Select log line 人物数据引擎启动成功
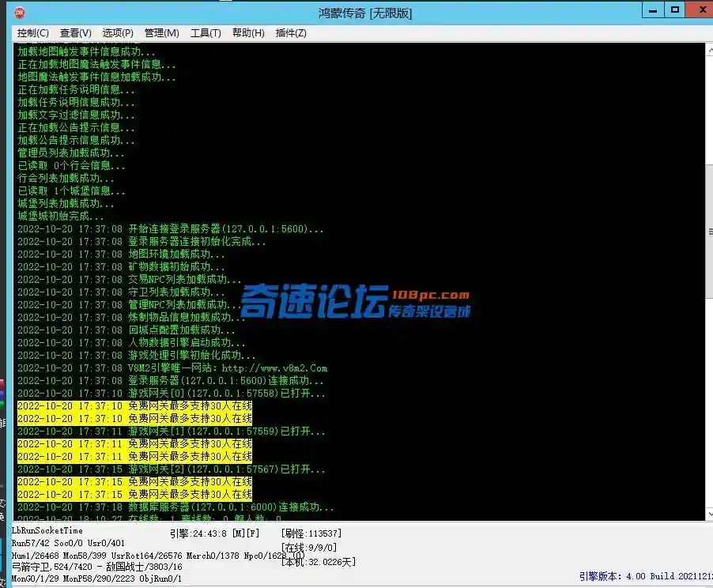 [131, 342]
